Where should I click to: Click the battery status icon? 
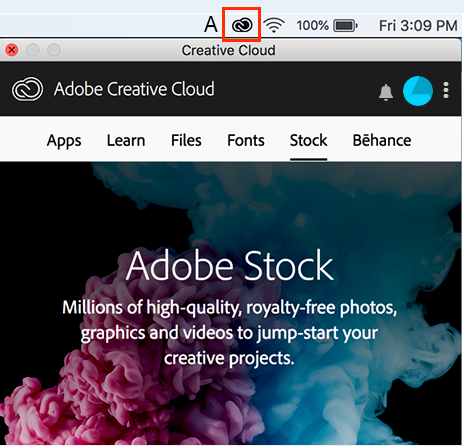point(345,25)
